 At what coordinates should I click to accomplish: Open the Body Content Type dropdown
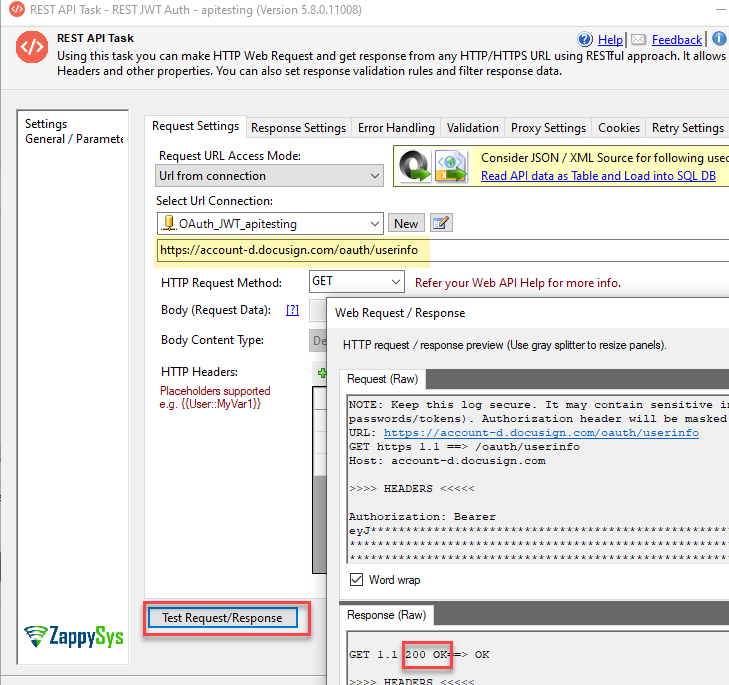click(318, 340)
